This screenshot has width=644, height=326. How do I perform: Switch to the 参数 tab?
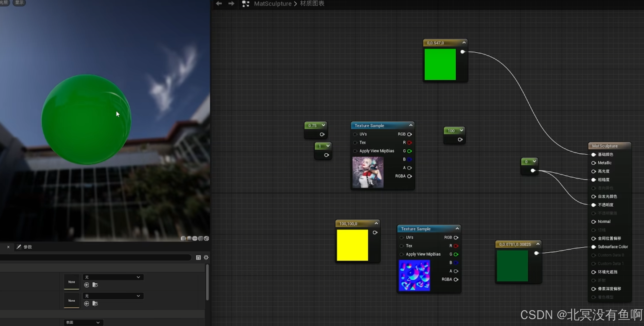(25, 247)
